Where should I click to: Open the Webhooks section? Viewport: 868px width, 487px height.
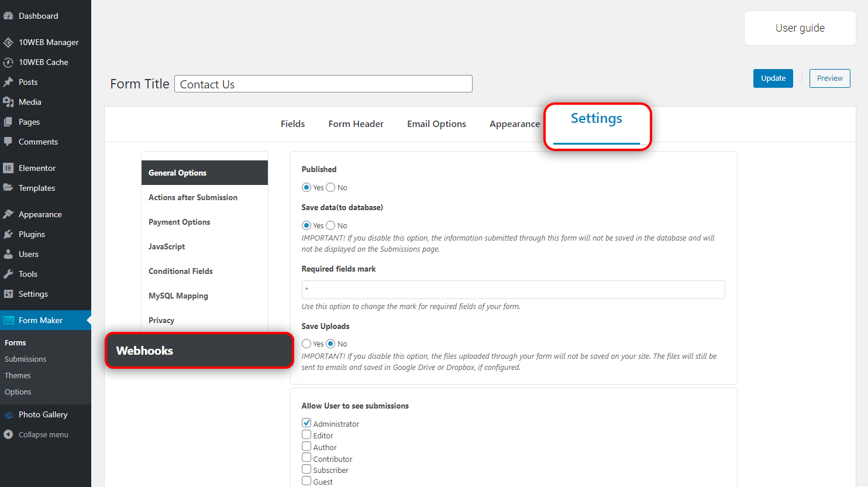coord(199,351)
